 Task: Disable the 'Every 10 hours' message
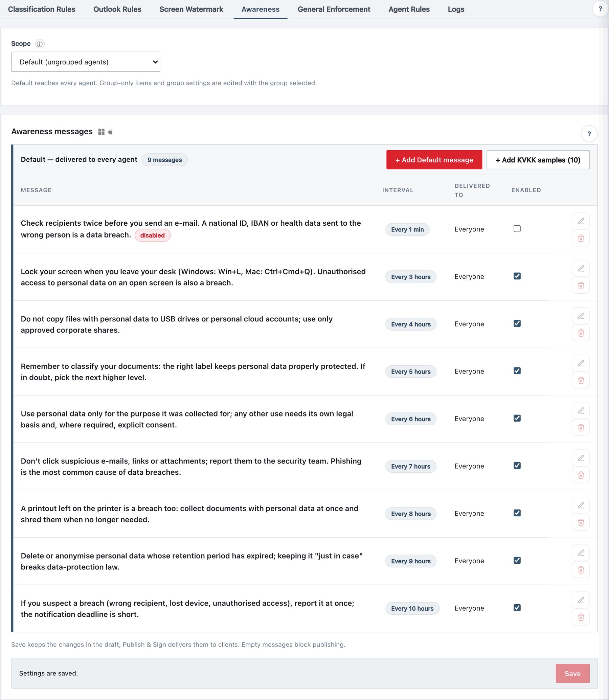[x=517, y=608]
